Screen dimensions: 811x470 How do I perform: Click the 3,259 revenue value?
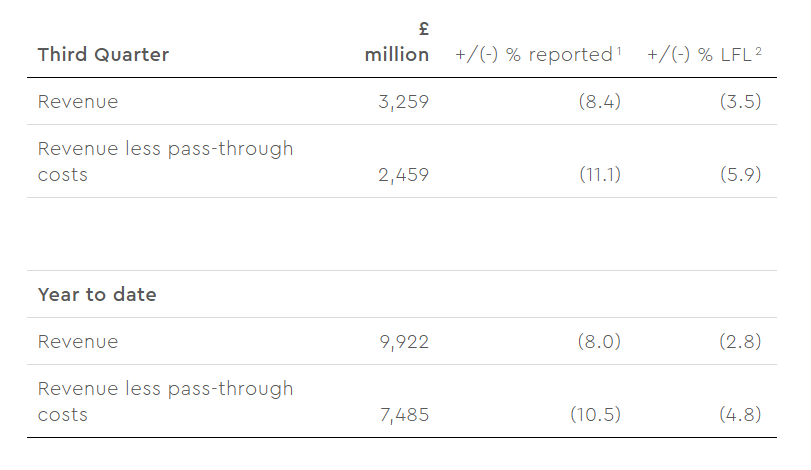tap(402, 101)
